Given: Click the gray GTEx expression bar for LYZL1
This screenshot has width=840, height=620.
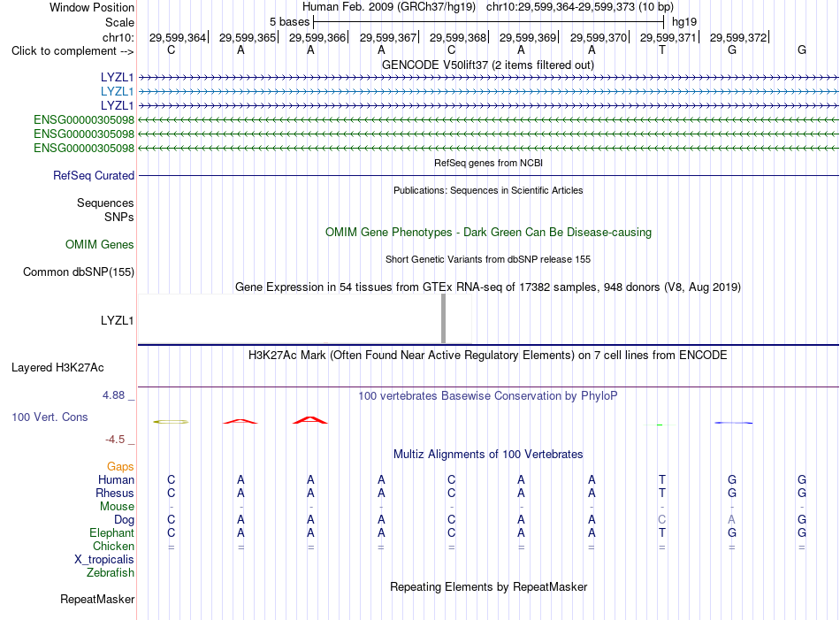Looking at the screenshot, I should 443,318.
